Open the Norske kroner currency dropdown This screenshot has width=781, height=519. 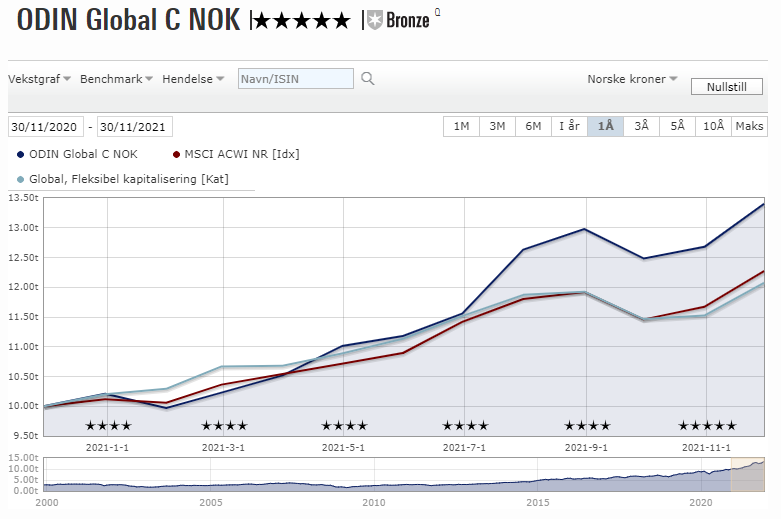click(632, 79)
